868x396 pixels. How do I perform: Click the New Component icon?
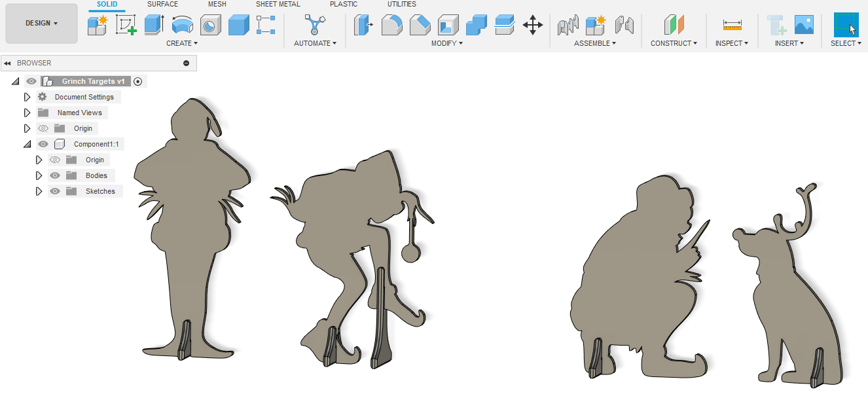tap(98, 25)
